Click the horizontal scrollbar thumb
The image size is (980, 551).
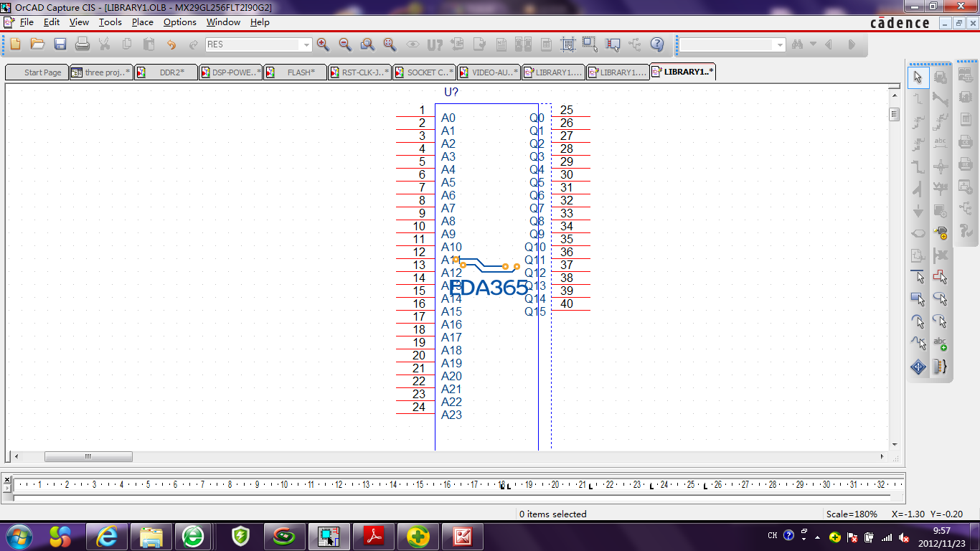[88, 456]
